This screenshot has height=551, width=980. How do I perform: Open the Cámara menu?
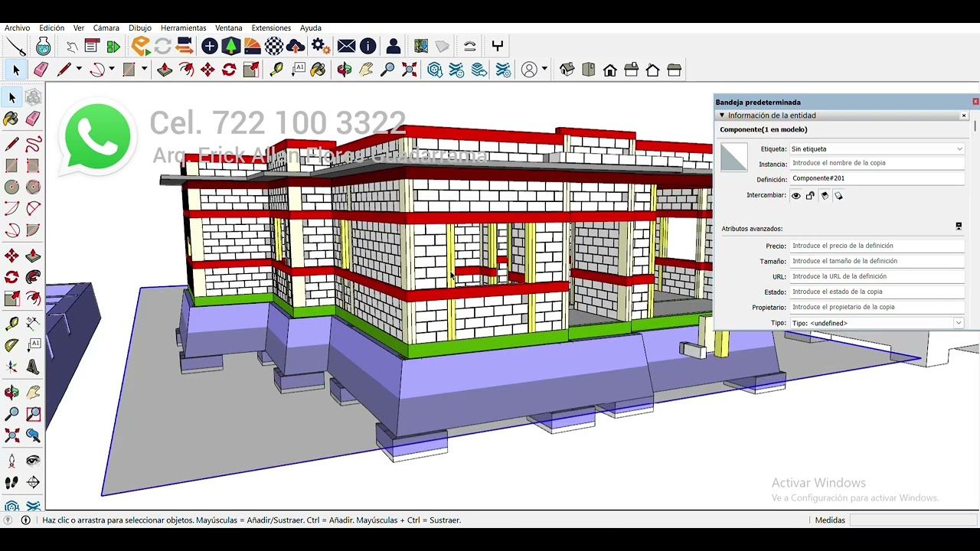click(106, 28)
